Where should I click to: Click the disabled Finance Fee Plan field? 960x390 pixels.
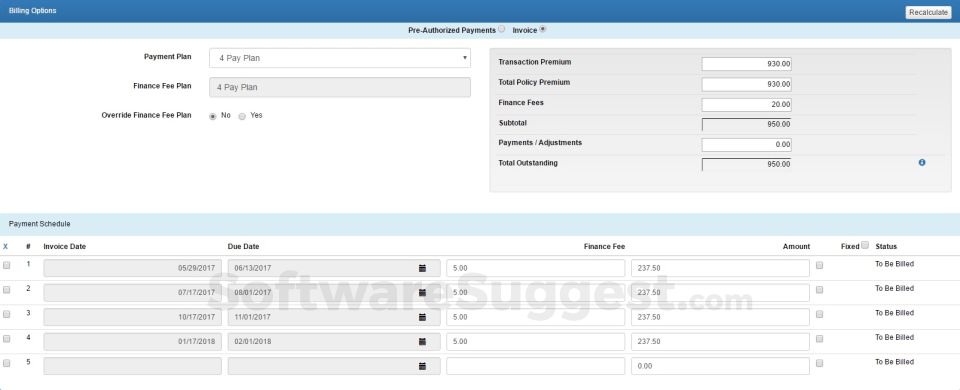coord(340,87)
